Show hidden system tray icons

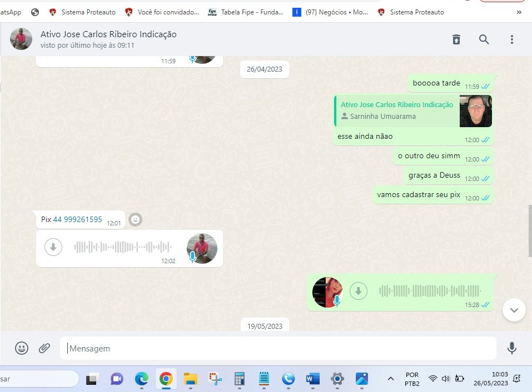[x=391, y=379]
